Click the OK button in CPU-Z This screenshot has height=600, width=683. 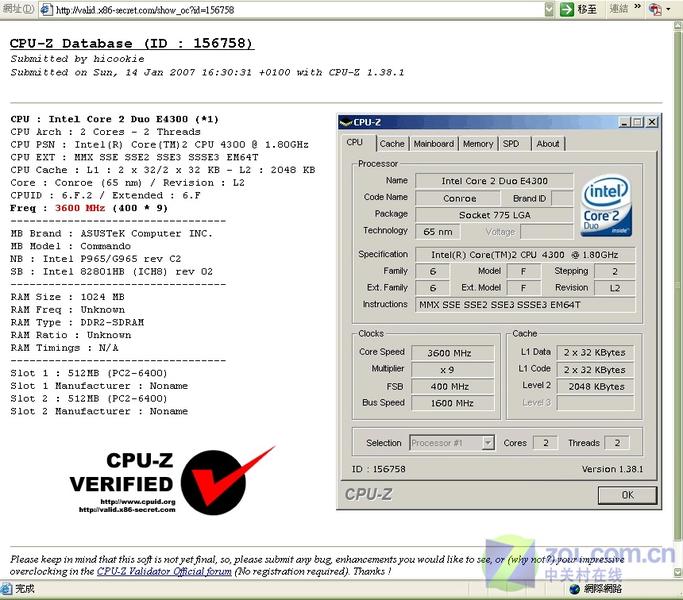click(627, 495)
